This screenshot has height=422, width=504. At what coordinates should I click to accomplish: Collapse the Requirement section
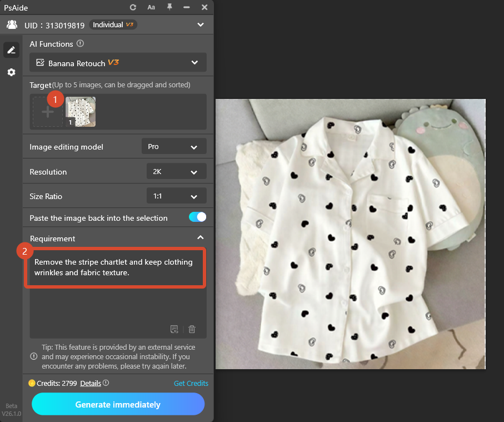click(x=201, y=236)
